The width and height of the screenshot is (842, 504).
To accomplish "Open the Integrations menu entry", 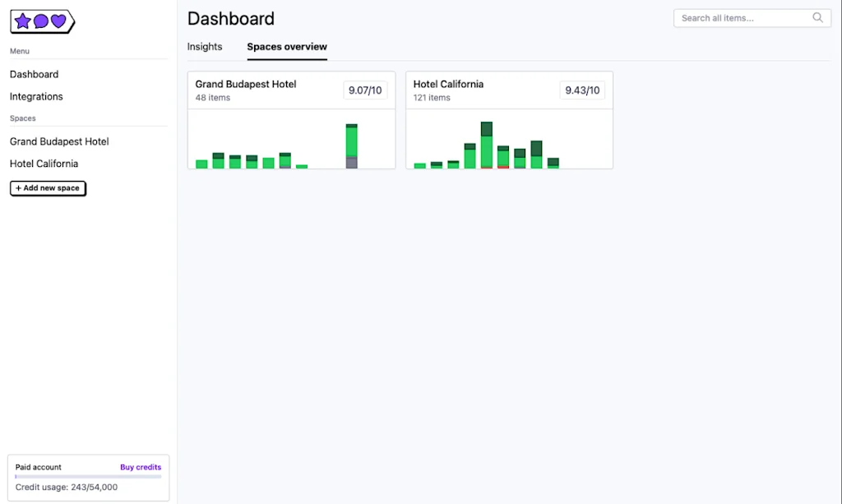I will (35, 96).
